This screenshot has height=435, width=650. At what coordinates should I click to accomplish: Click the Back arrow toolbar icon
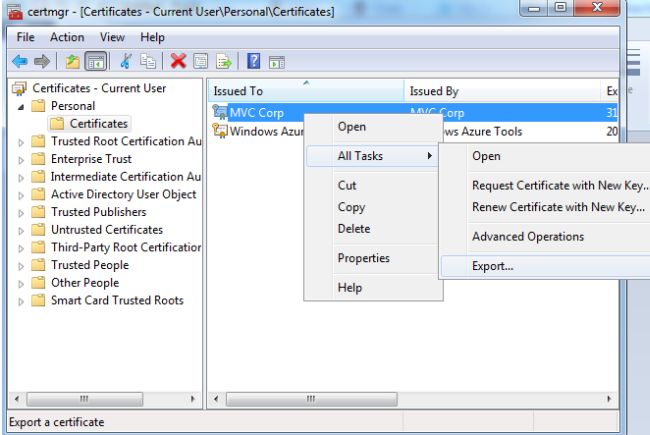[x=19, y=61]
